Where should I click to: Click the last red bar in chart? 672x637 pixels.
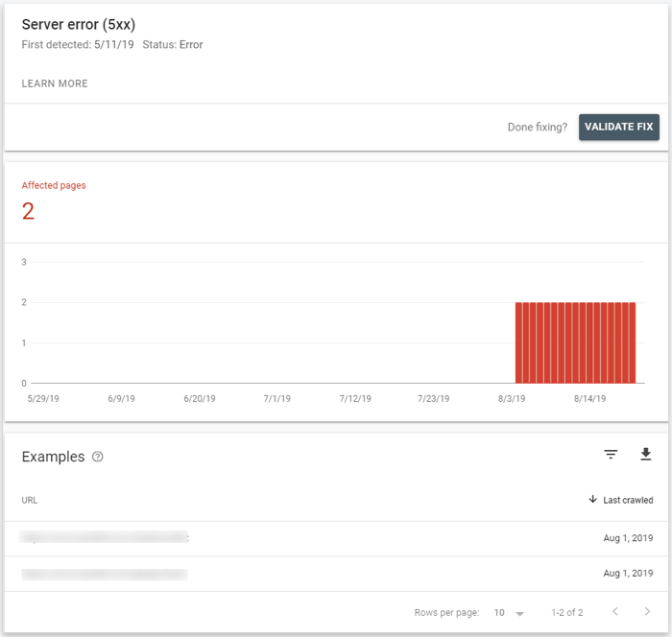coord(631,342)
